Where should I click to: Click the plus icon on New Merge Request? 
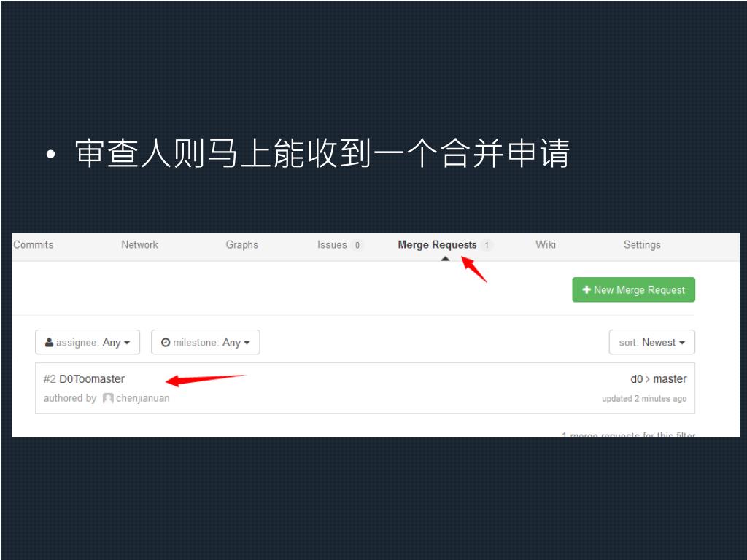tap(587, 289)
